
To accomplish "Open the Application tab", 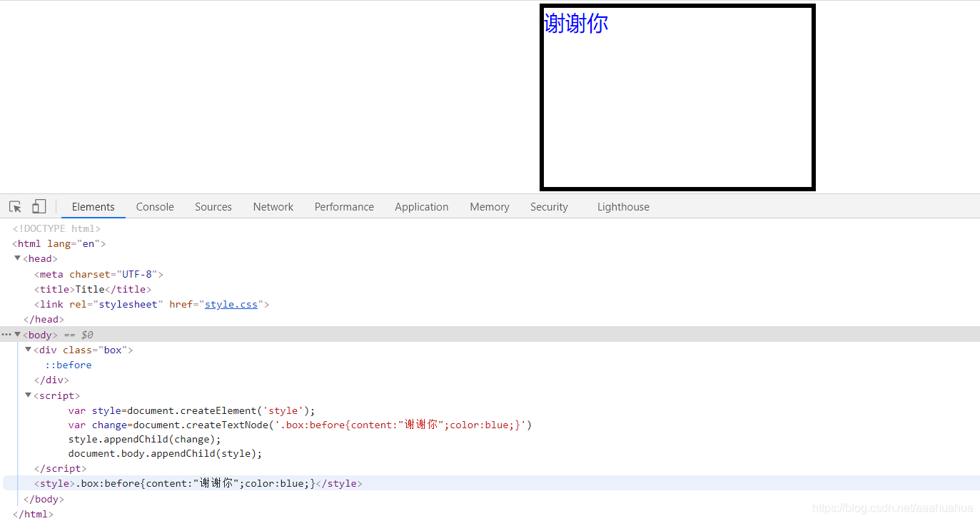I will tap(422, 207).
